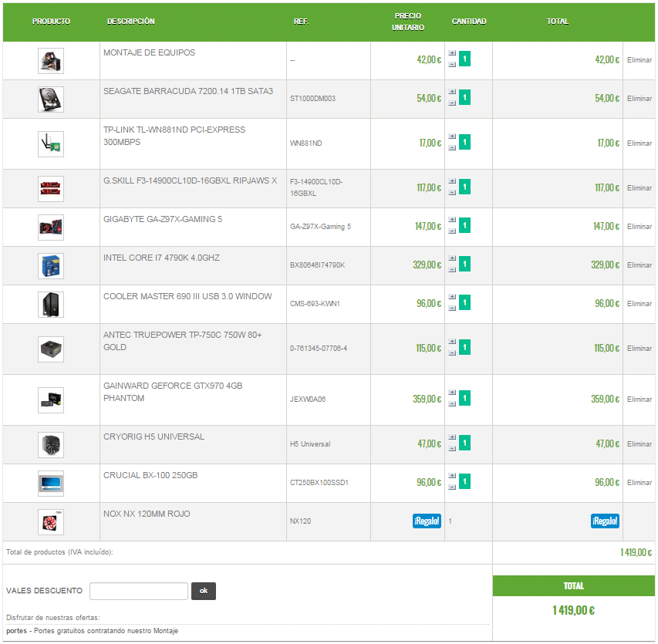Decrease quantity of Cryorig H5 Universal
Screen dimensions: 658x644
tap(452, 449)
